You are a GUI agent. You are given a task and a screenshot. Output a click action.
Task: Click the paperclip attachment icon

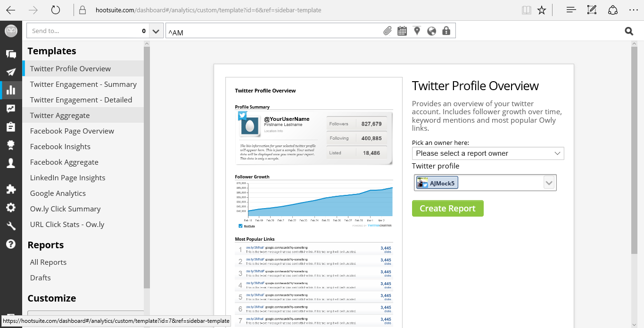(x=387, y=31)
